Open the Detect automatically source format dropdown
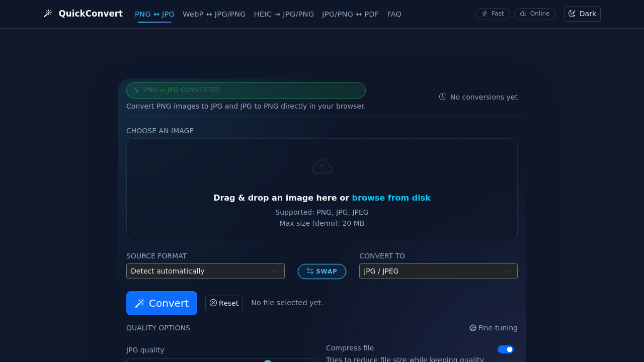Viewport: 644px width, 362px height. click(206, 271)
